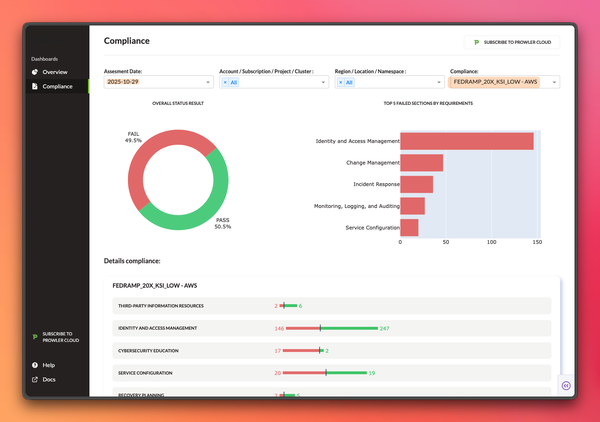Go to Overview in the sidebar

click(x=54, y=72)
